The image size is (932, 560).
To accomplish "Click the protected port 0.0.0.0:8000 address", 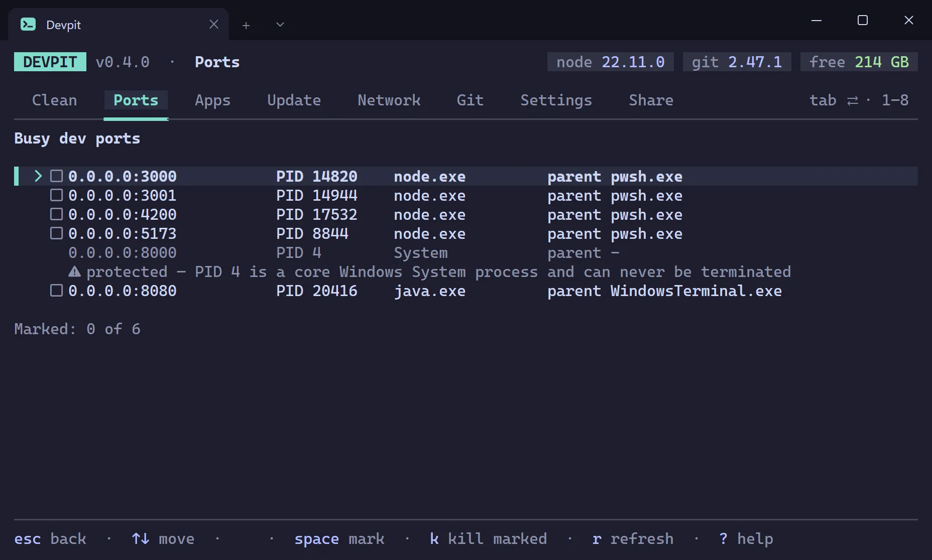I will pyautogui.click(x=123, y=252).
